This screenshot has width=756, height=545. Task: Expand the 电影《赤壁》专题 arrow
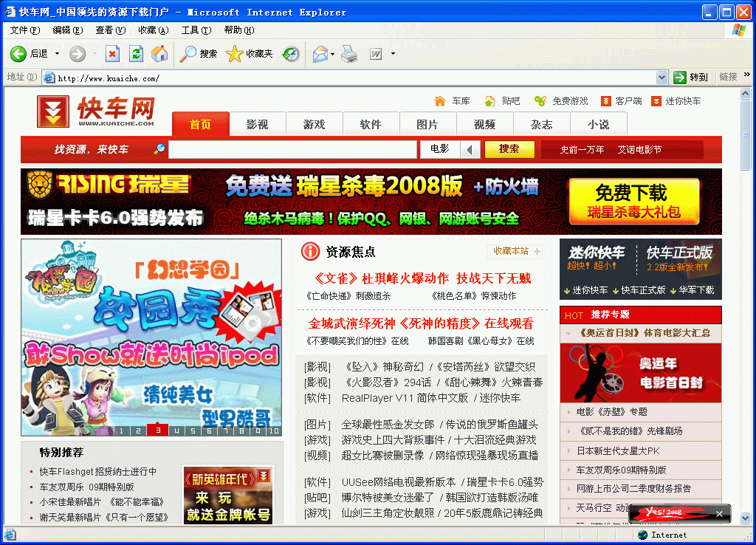(569, 412)
